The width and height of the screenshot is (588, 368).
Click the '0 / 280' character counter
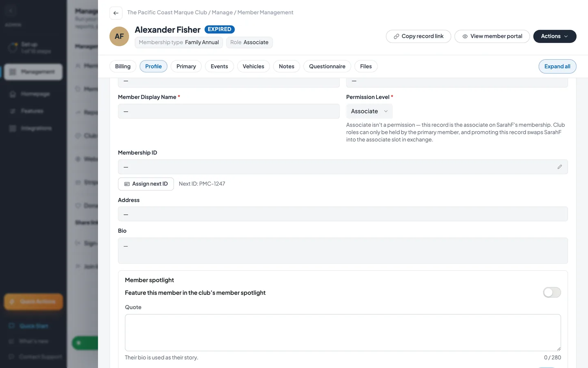(x=552, y=357)
